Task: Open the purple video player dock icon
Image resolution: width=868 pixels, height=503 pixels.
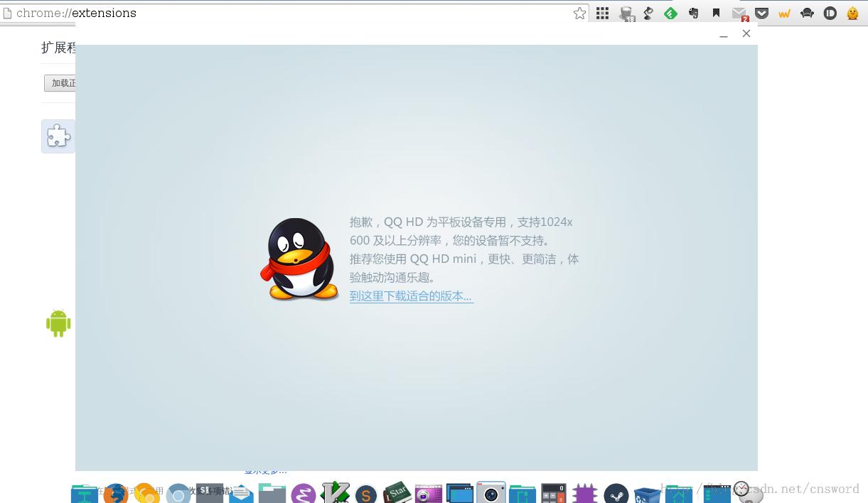Action: 429,494
